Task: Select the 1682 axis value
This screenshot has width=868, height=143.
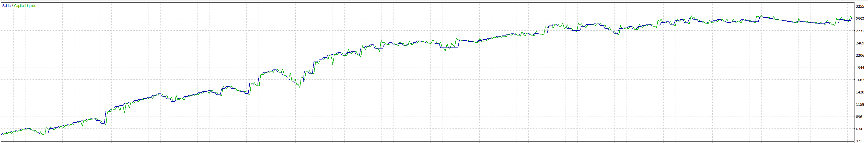Action: coord(860,80)
